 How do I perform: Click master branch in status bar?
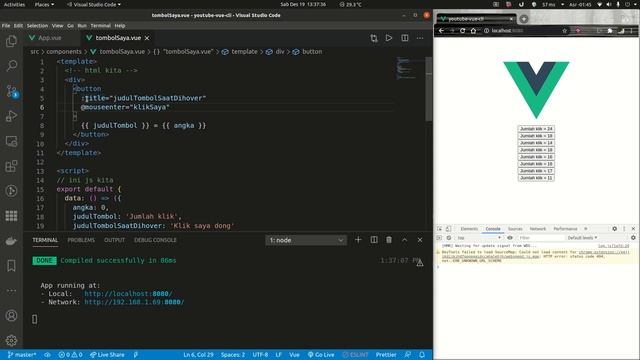[x=22, y=355]
